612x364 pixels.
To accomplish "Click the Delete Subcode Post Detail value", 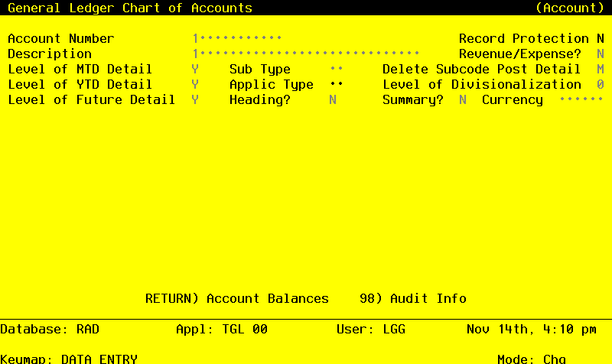I will 601,69.
